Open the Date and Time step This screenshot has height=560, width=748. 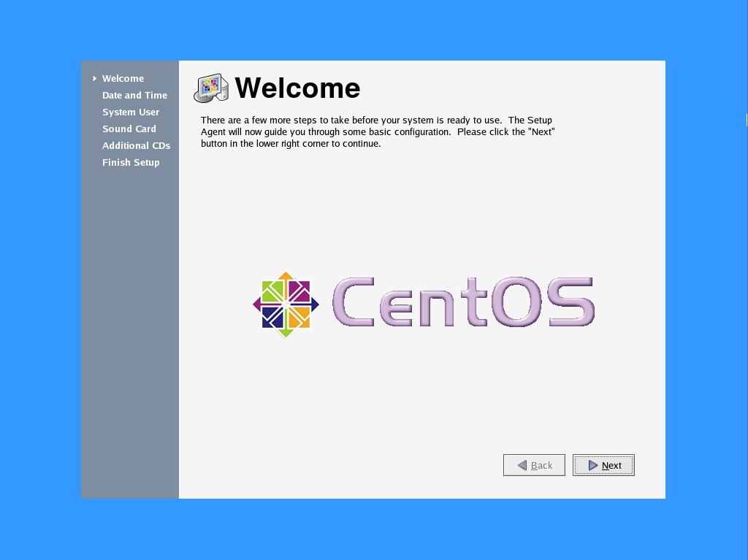[x=134, y=95]
